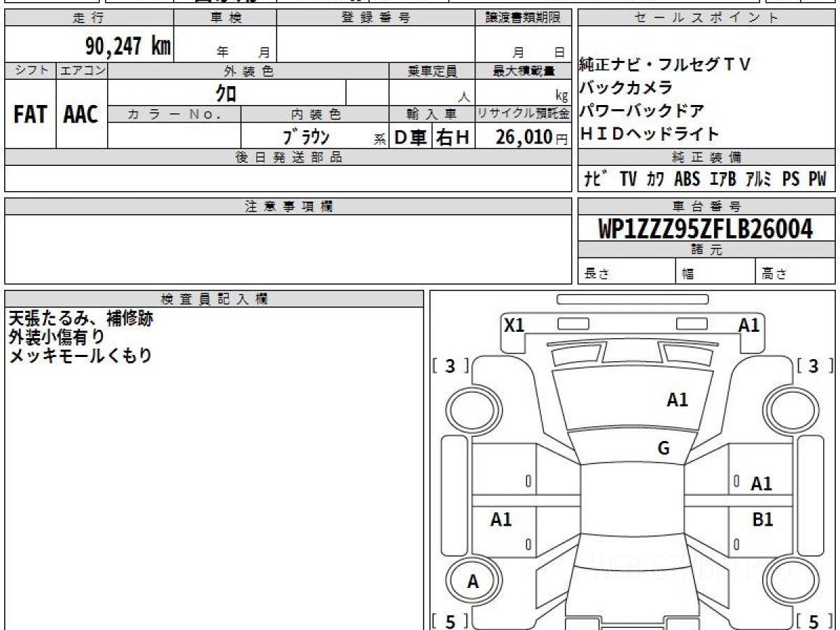The height and width of the screenshot is (630, 840).
Task: Select the エアコン header cell
Action: [83, 71]
